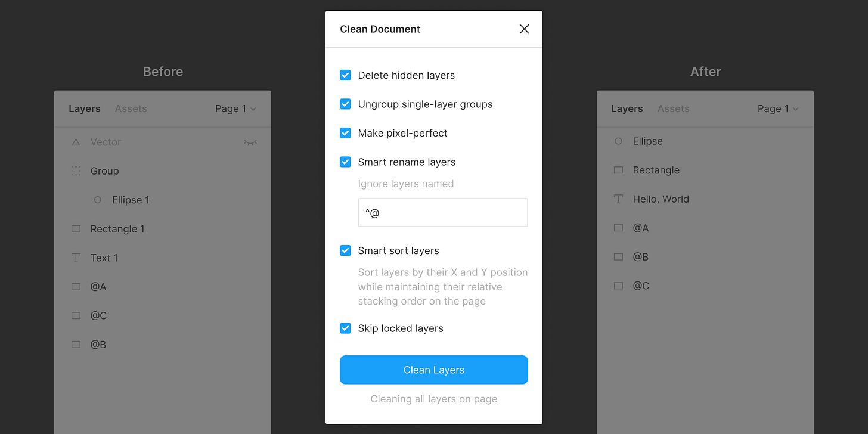868x434 pixels.
Task: Uncheck Delete hidden layers checkbox
Action: pos(345,75)
